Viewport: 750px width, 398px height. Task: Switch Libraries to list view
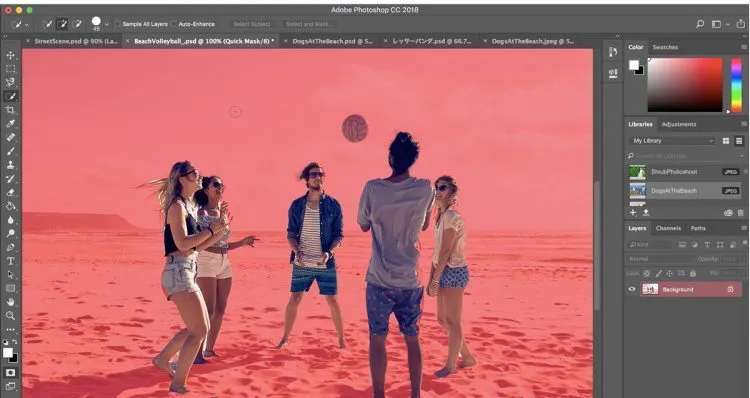tap(739, 141)
